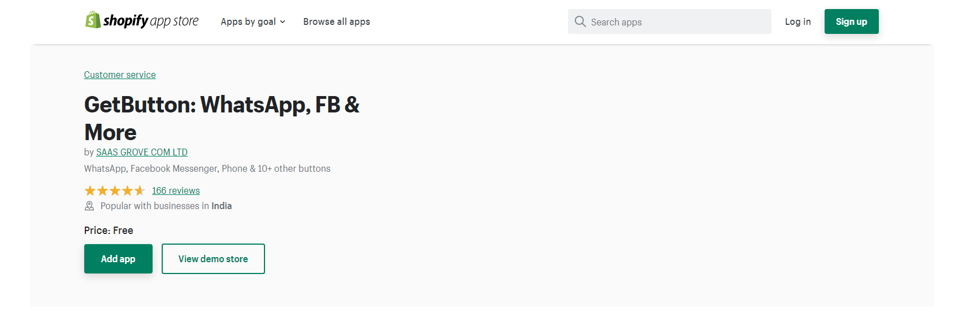Open the Apps by goal menu
Screen dimensions: 980x330
click(x=248, y=22)
